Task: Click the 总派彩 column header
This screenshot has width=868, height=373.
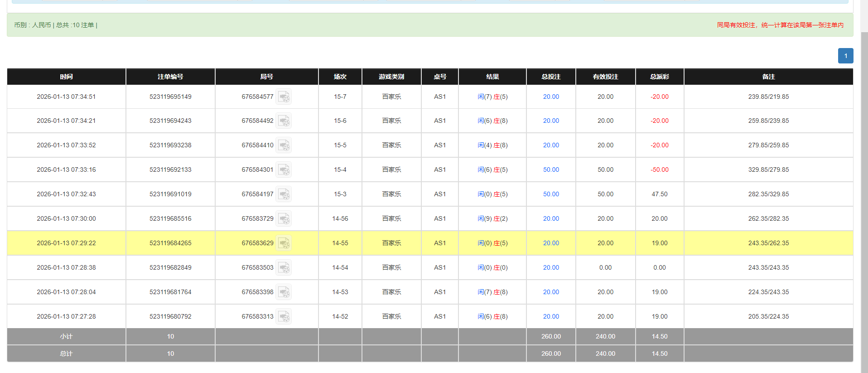Action: [x=659, y=77]
